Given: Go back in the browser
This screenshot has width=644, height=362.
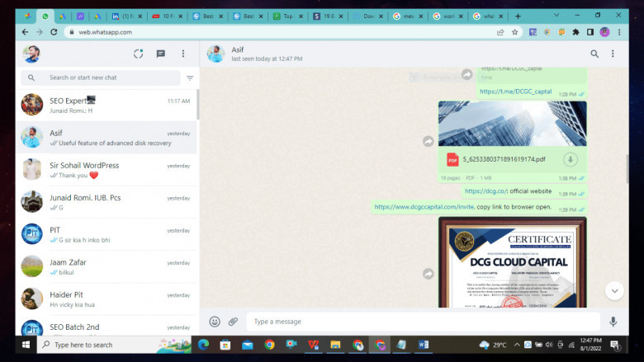Looking at the screenshot, I should point(25,32).
